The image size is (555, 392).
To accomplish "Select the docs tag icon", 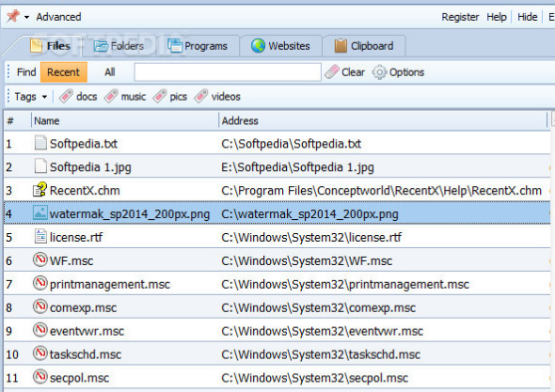I will click(66, 96).
